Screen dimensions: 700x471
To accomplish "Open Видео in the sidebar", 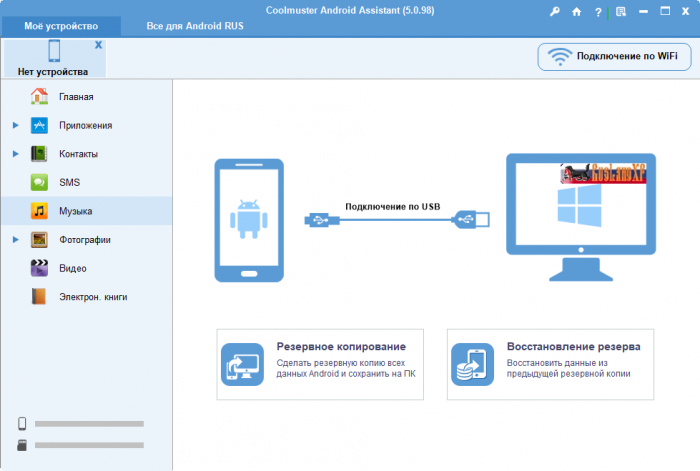I will tap(87, 268).
